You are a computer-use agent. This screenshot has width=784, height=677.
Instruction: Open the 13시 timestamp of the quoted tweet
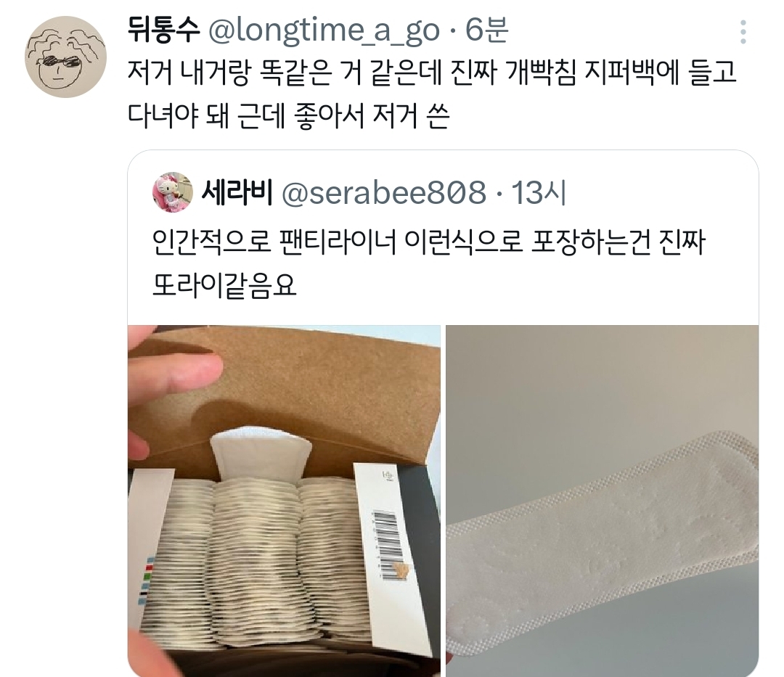pyautogui.click(x=539, y=192)
